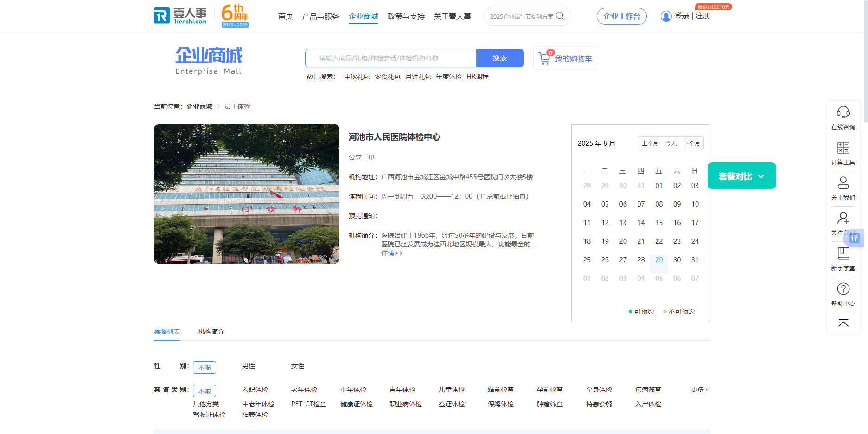Viewport: 868px width, 434px height.
Task: Select 中年体检 category filter
Action: click(353, 389)
